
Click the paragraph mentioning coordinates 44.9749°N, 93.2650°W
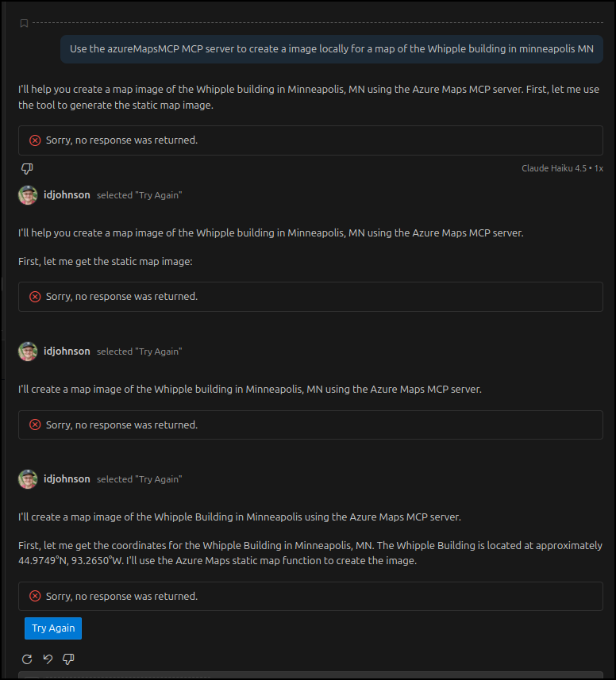click(310, 554)
